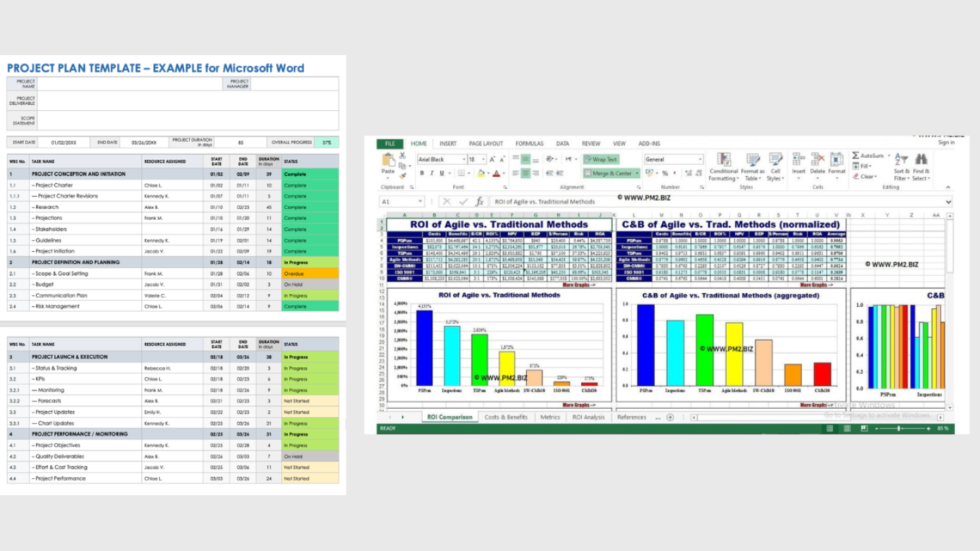Click the Cut scissors icon

point(402,156)
